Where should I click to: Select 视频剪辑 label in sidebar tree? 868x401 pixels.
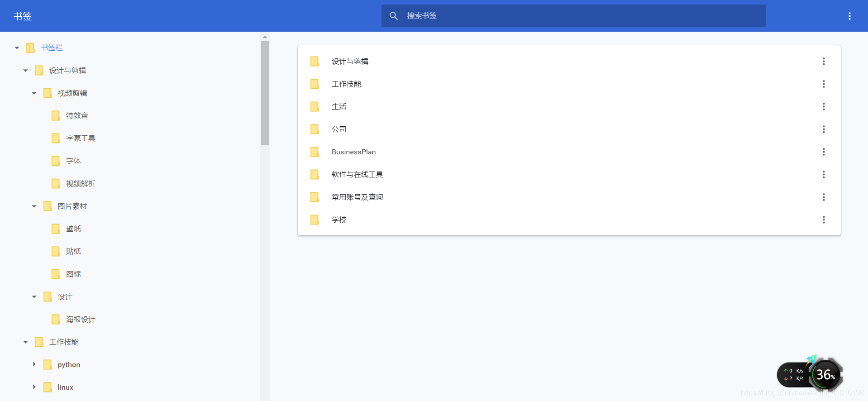pyautogui.click(x=72, y=93)
